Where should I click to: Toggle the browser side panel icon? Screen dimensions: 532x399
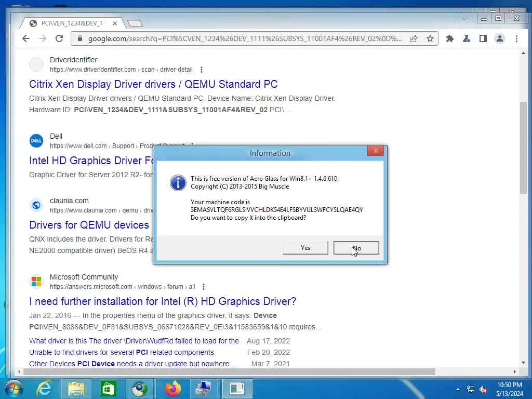coord(483,38)
